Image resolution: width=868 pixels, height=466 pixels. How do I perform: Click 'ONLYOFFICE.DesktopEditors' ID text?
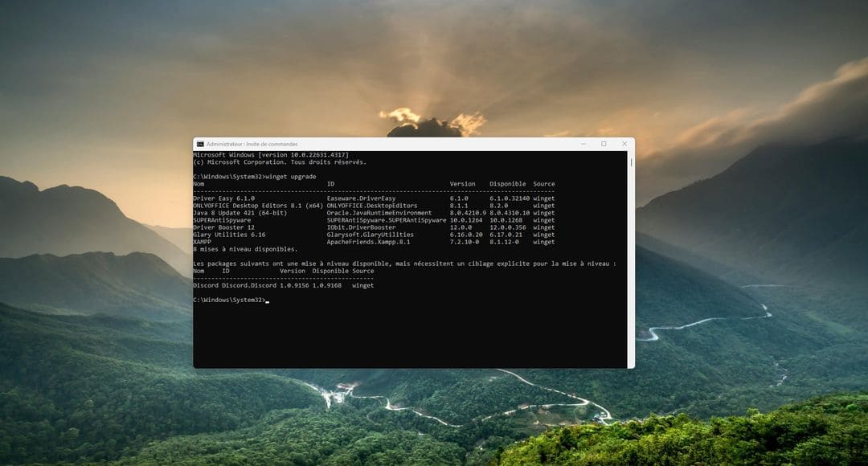tap(372, 206)
